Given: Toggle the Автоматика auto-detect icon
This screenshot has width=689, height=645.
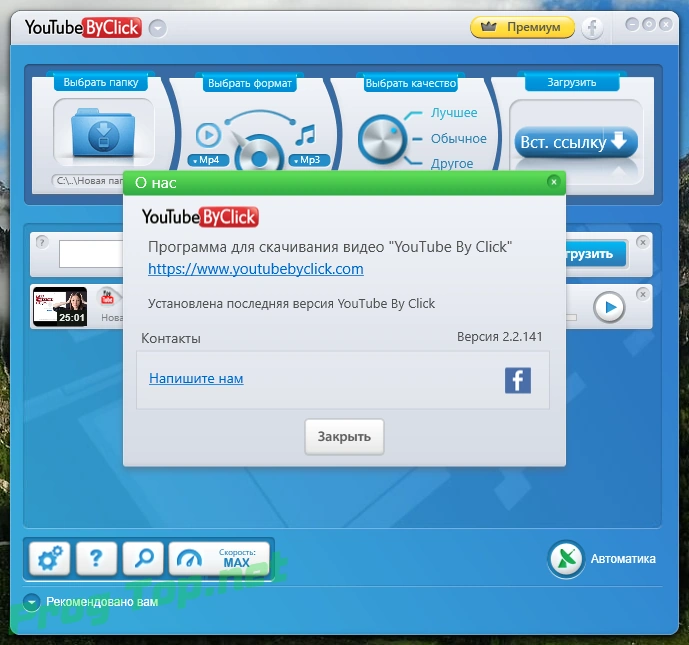Looking at the screenshot, I should pos(566,559).
